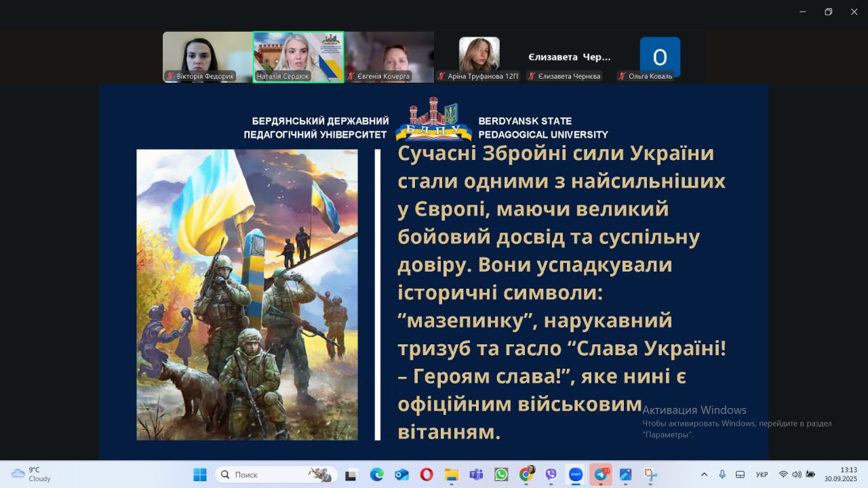Image resolution: width=868 pixels, height=488 pixels.
Task: Open Outlook from the taskbar
Action: click(x=401, y=474)
